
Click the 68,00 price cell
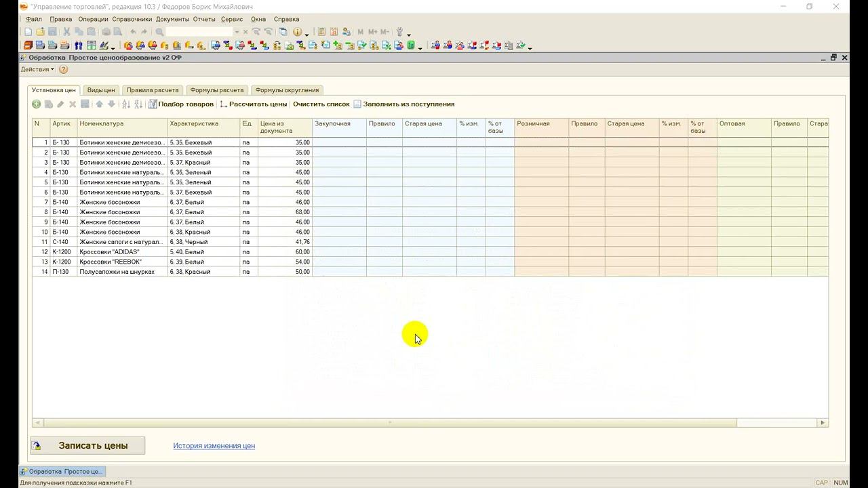coord(285,212)
